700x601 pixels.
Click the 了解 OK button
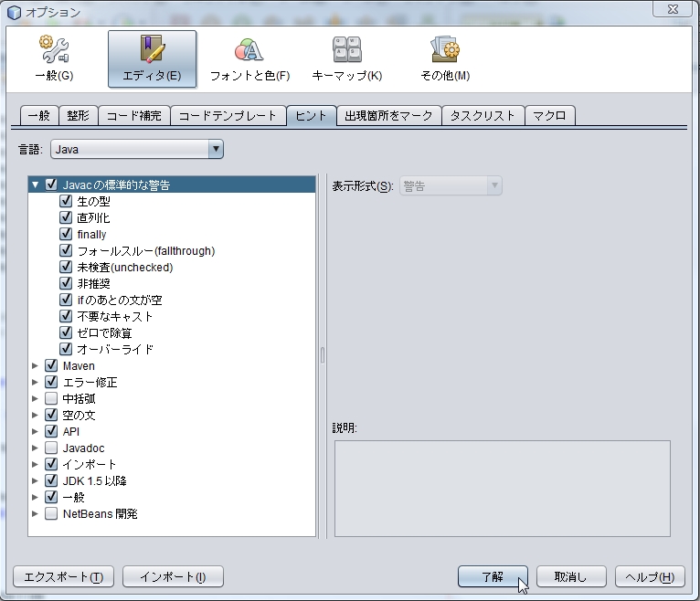tap(493, 576)
